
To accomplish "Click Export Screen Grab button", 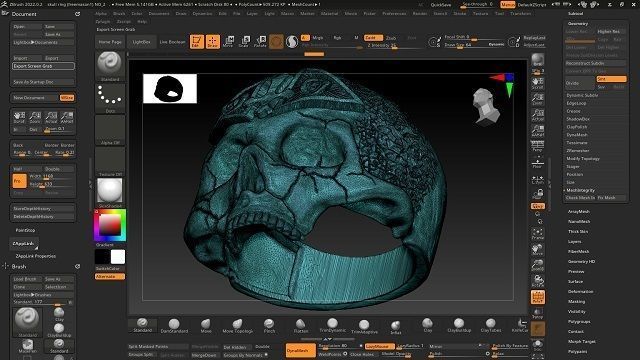I will coord(43,66).
